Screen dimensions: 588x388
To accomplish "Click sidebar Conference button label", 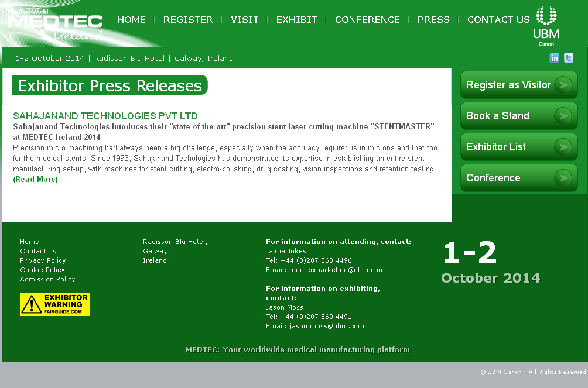I will 493,178.
